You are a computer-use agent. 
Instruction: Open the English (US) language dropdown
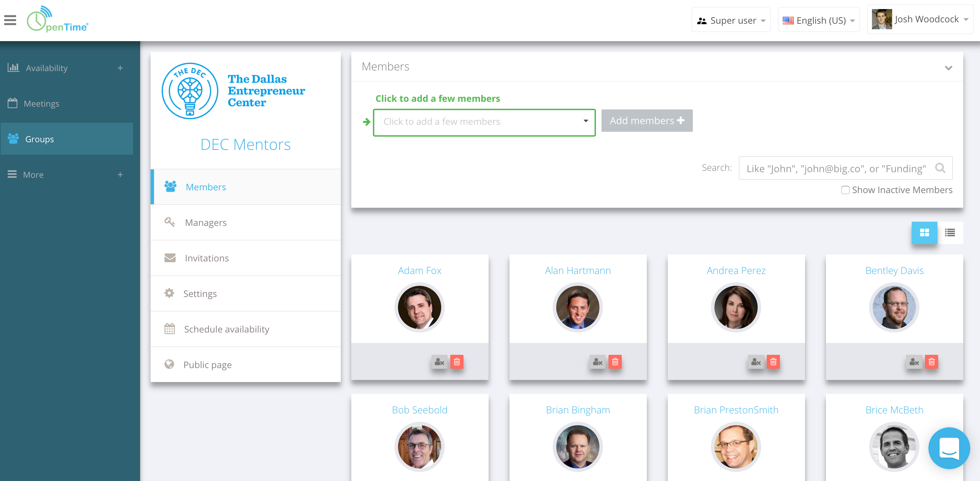pyautogui.click(x=819, y=20)
